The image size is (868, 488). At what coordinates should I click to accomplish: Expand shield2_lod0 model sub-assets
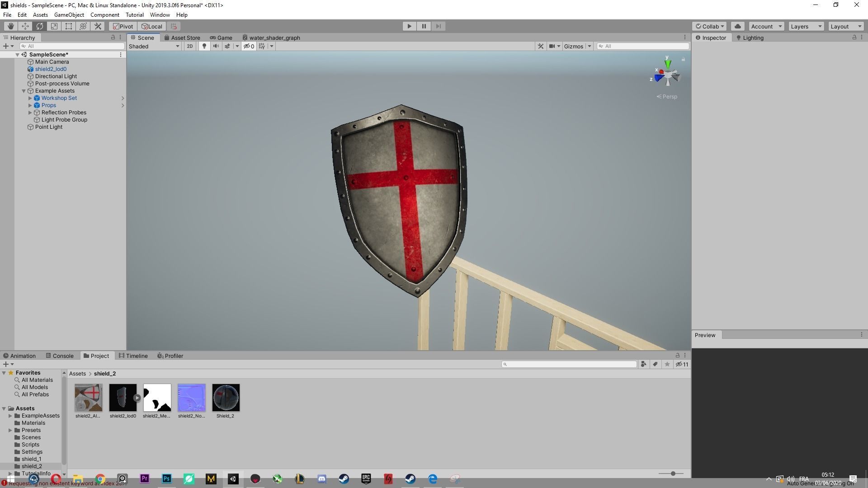tap(137, 398)
